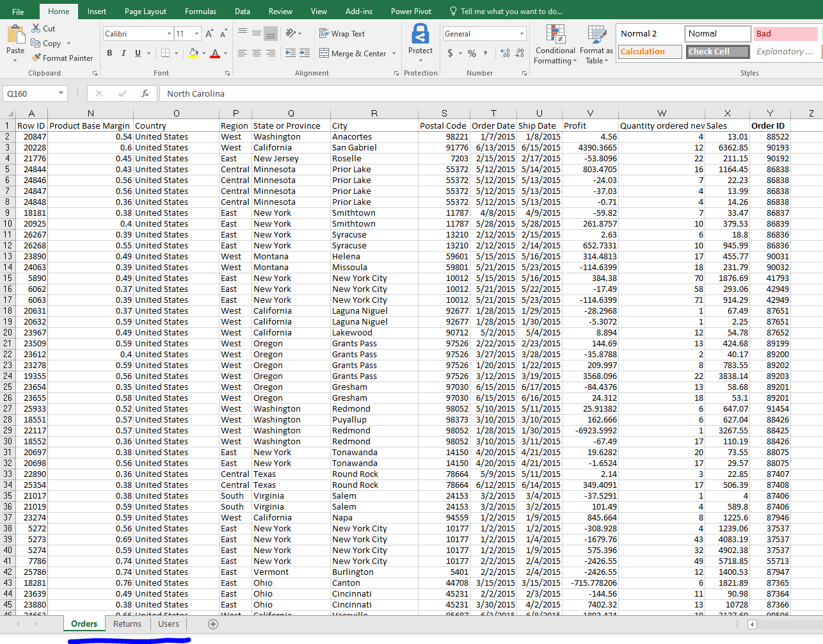Center the cell text horizontally
823x644 pixels.
257,53
